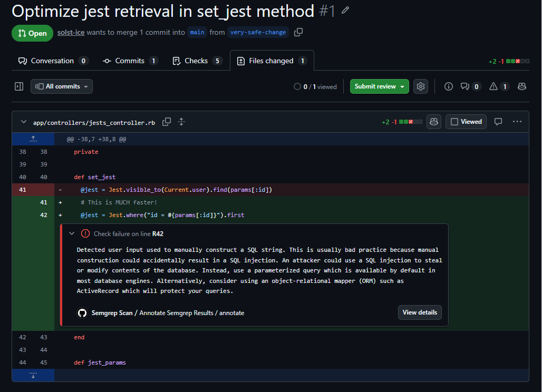Open the pull request info icon
This screenshot has height=392, width=542.
click(448, 86)
